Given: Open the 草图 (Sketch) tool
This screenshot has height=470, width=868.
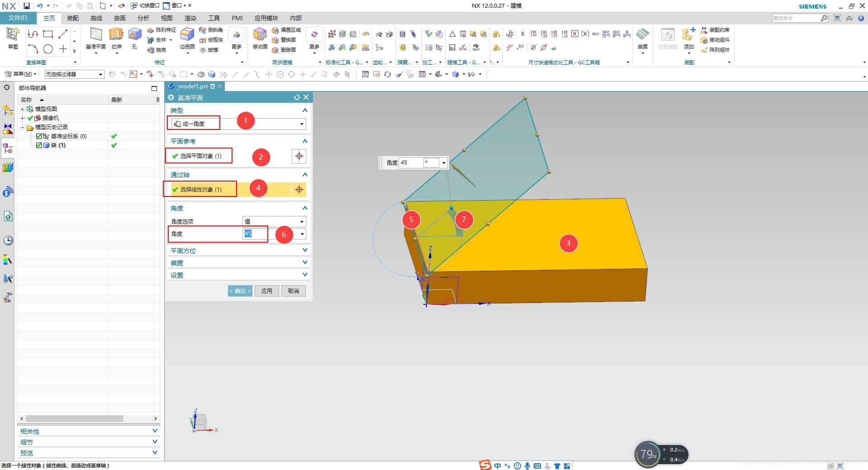Looking at the screenshot, I should pyautogui.click(x=13, y=38).
